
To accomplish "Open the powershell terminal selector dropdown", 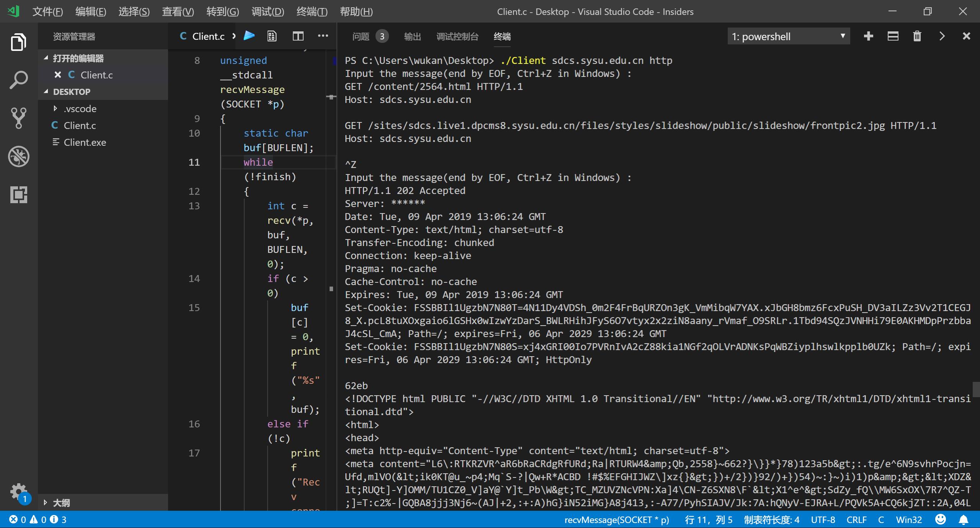I will click(789, 36).
